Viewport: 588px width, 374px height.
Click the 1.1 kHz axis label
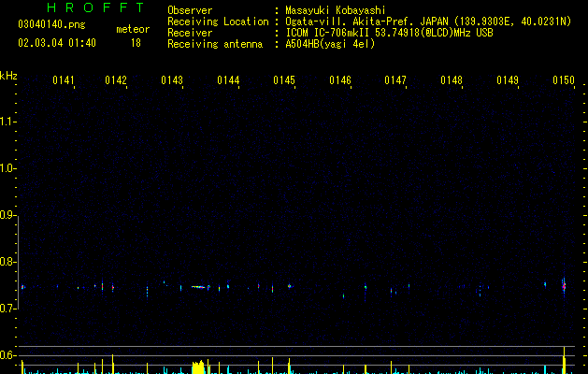(x=7, y=122)
